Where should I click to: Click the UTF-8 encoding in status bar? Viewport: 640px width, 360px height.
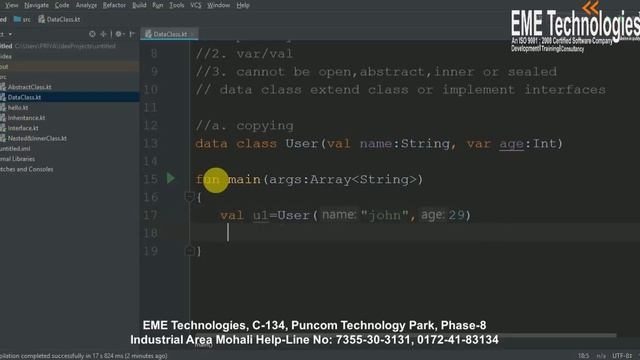pos(622,356)
